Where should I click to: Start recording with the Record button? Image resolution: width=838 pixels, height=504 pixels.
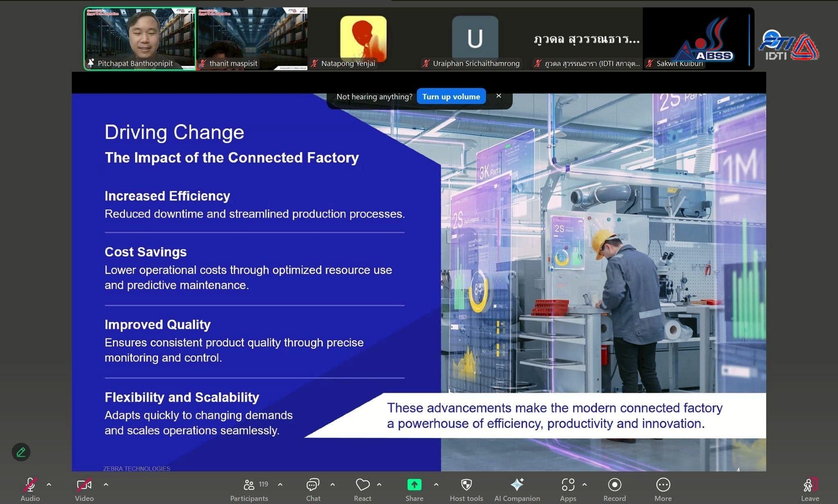coord(615,489)
